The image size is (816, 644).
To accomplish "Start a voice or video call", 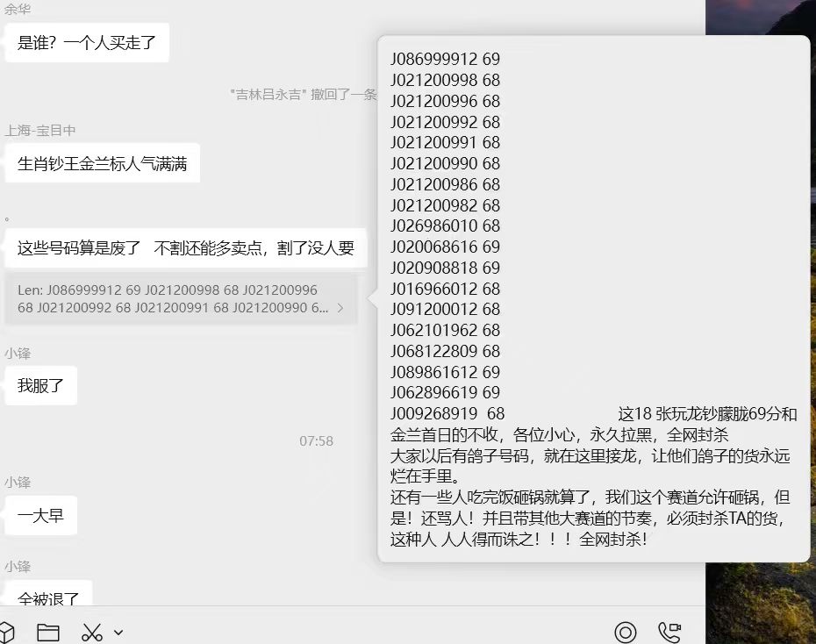I will tap(669, 632).
